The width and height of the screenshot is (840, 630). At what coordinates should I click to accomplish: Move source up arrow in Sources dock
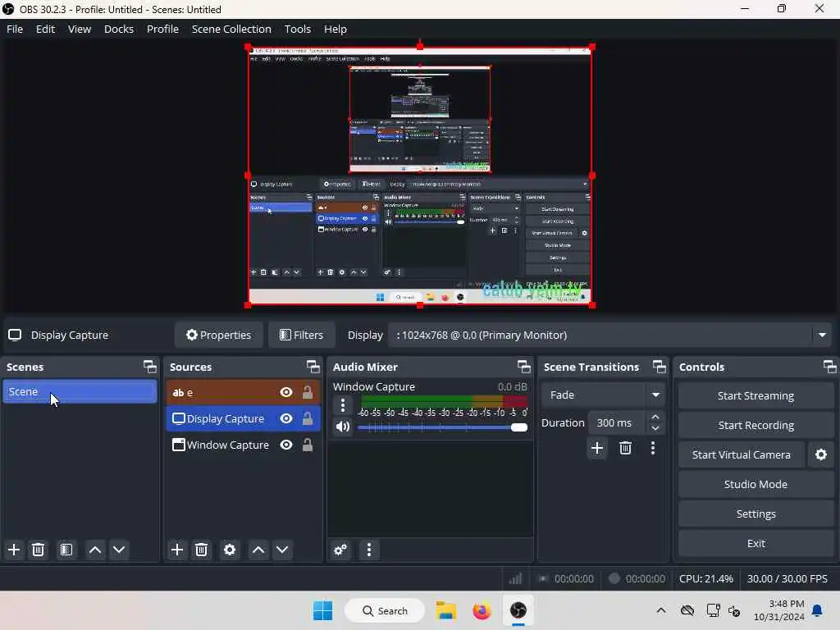pos(258,550)
